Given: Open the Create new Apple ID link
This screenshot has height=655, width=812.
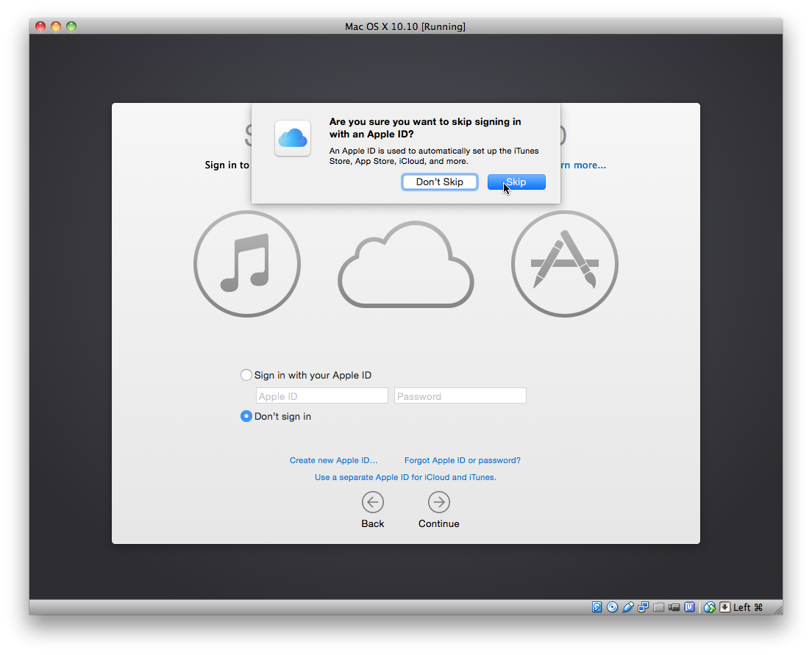Looking at the screenshot, I should tap(333, 460).
